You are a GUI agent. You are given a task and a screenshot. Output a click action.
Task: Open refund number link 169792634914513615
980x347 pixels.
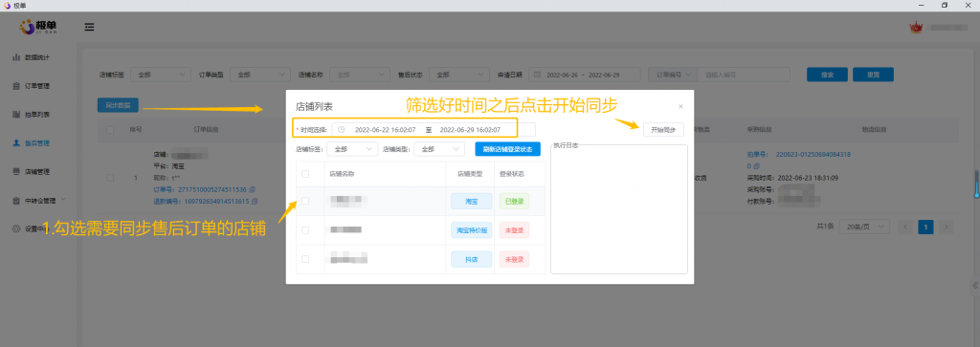(x=215, y=201)
